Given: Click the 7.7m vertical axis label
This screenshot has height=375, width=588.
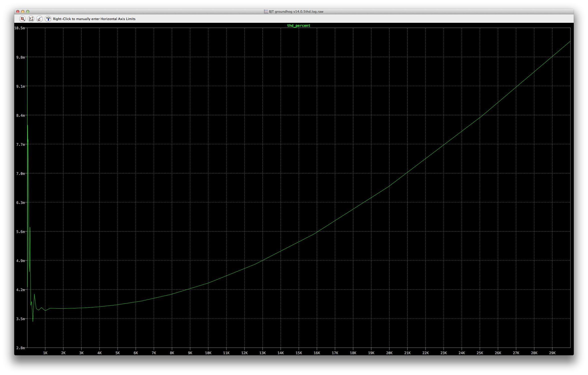Looking at the screenshot, I should (x=21, y=145).
